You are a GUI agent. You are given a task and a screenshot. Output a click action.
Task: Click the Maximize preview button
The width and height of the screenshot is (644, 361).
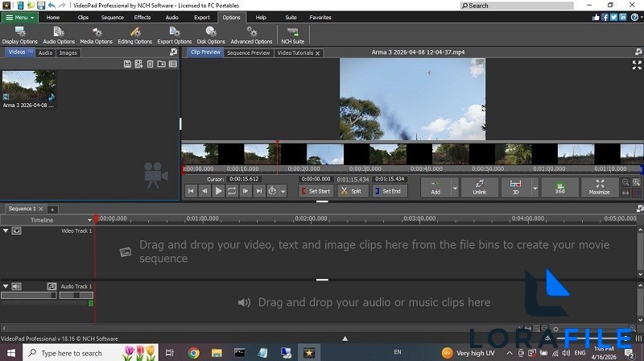pyautogui.click(x=599, y=187)
